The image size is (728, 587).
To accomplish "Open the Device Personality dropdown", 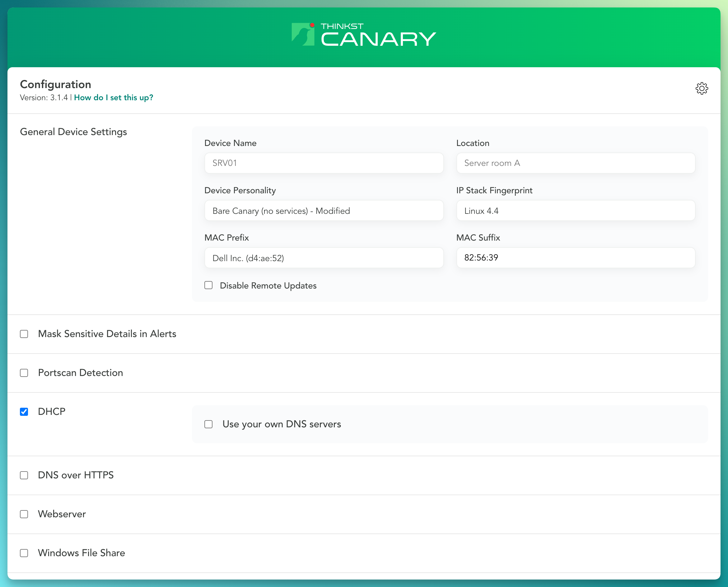I will [x=324, y=211].
